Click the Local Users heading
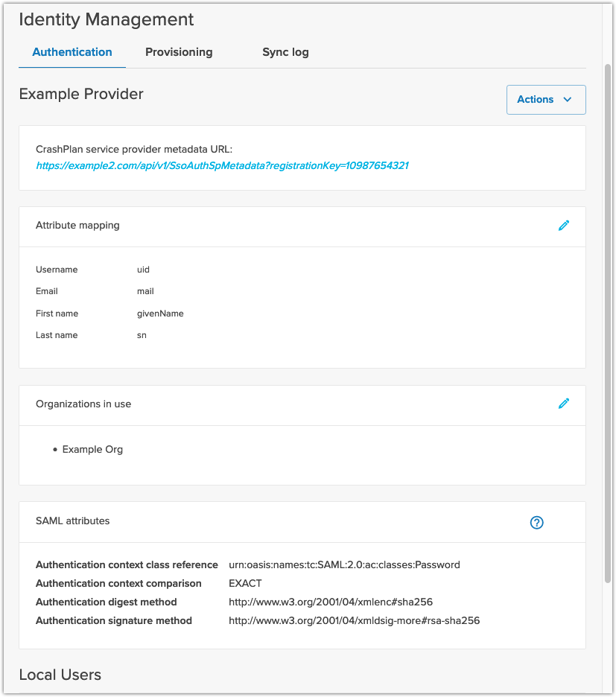The height and width of the screenshot is (697, 616). [x=60, y=675]
